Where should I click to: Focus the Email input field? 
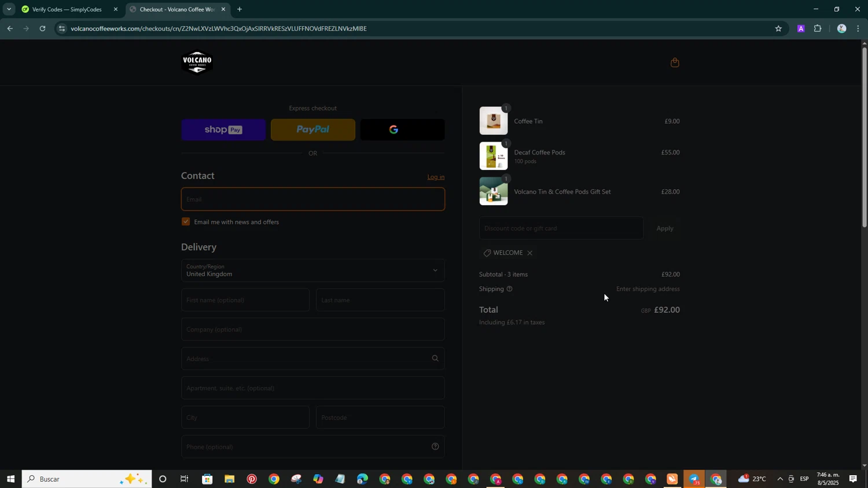pos(313,199)
